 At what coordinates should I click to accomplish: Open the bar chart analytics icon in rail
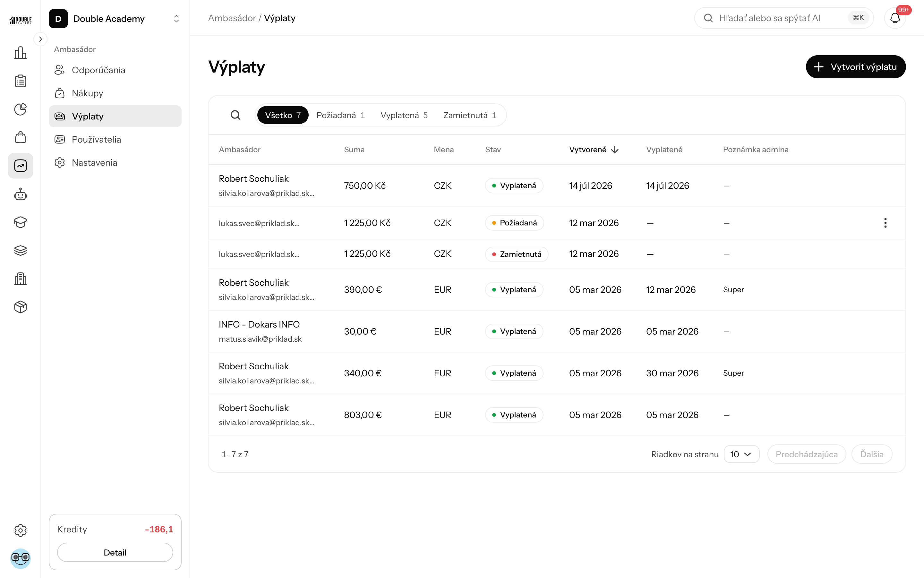(x=20, y=53)
